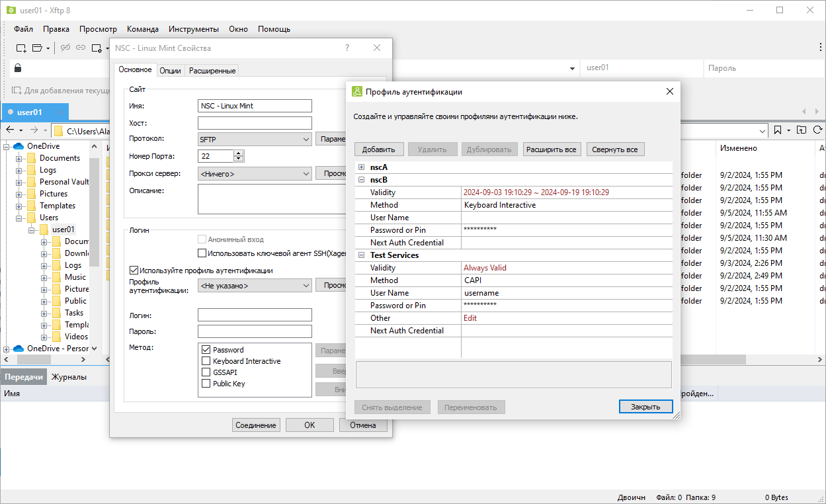Click the Disconnect link icon in toolbar
Screen dimensions: 826x504
pyautogui.click(x=65, y=48)
